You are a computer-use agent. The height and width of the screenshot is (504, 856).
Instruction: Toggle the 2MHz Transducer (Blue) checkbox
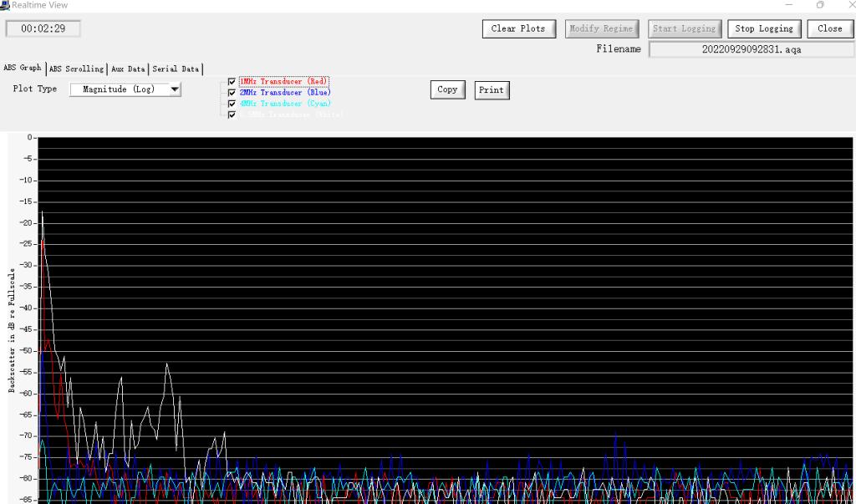click(232, 93)
